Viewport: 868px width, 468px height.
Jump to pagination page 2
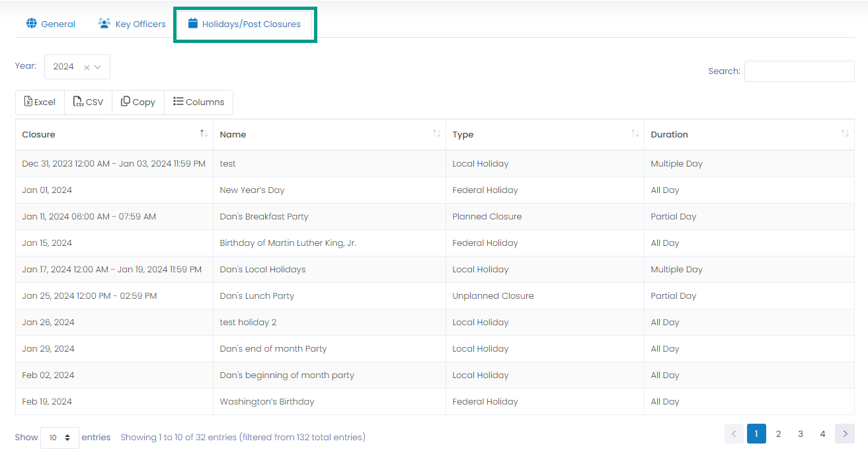pos(778,434)
